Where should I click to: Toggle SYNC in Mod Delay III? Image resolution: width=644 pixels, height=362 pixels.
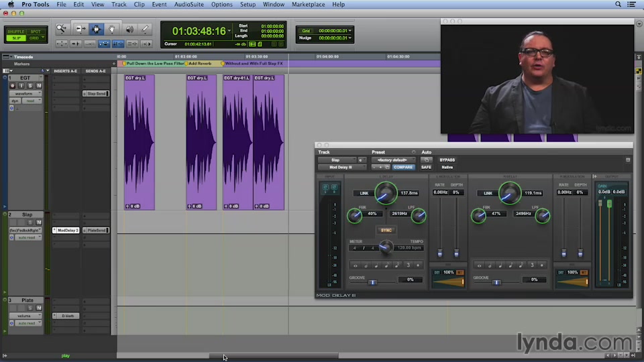(386, 230)
